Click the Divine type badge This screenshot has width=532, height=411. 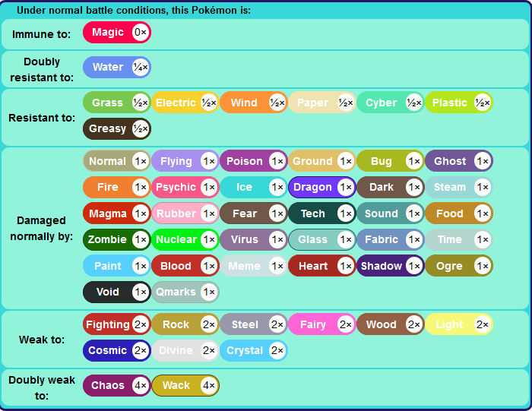pyautogui.click(x=185, y=351)
